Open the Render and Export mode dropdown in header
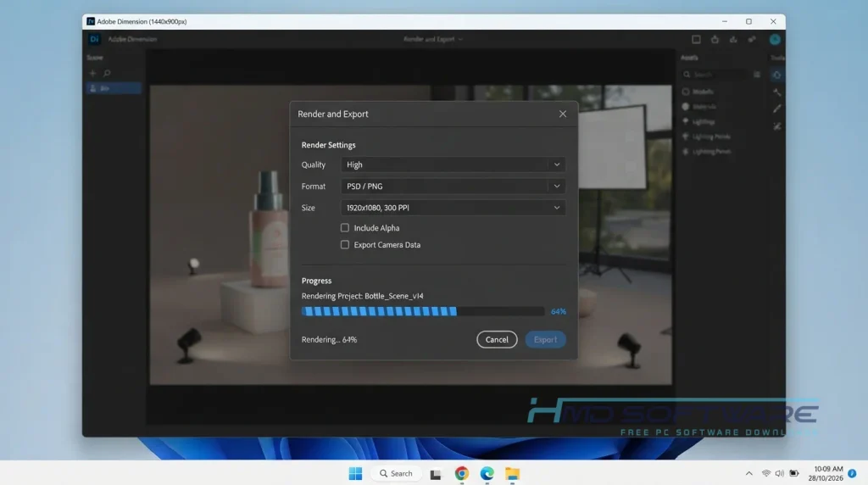 (433, 39)
